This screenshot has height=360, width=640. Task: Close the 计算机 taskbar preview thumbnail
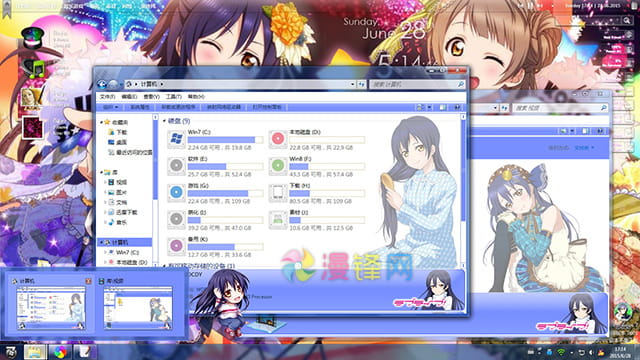click(x=88, y=281)
